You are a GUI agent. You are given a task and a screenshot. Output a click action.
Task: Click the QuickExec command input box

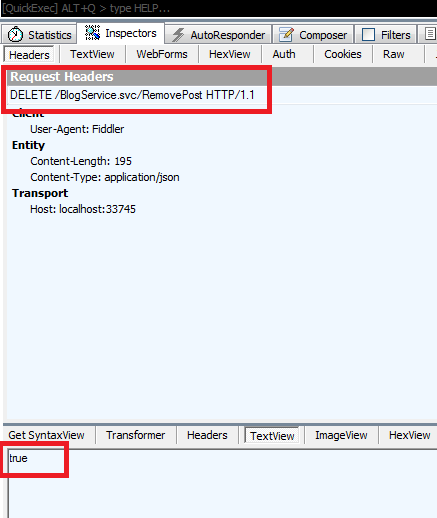point(218,8)
